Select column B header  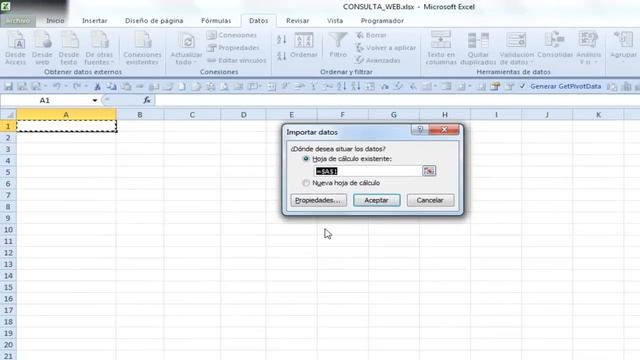pos(140,115)
